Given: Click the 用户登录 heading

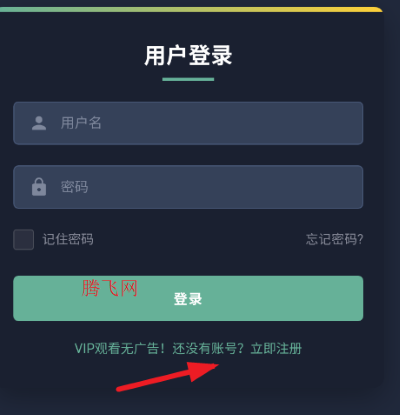Looking at the screenshot, I should pos(188,55).
